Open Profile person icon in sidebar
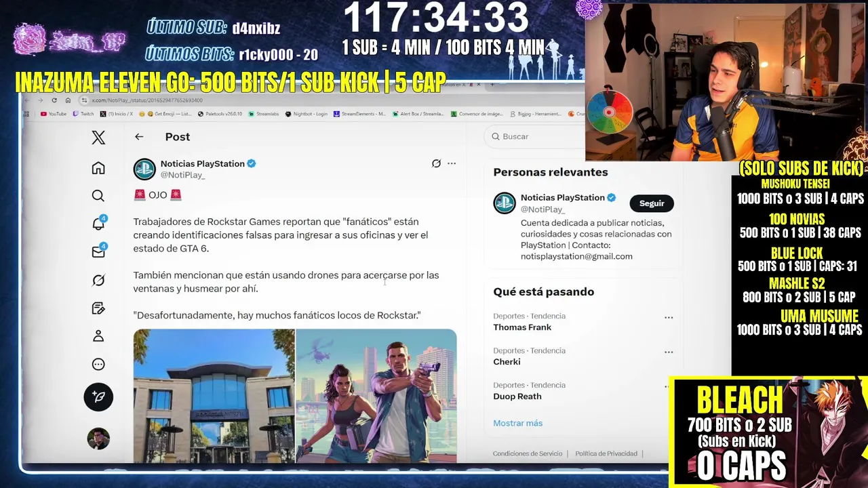Image resolution: width=868 pixels, height=488 pixels. coord(98,336)
